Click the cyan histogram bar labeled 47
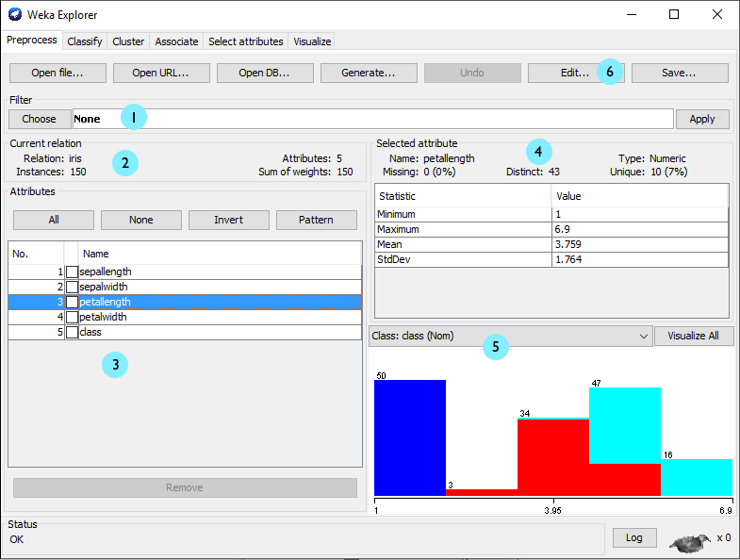The height and width of the screenshot is (560, 740). point(624,424)
